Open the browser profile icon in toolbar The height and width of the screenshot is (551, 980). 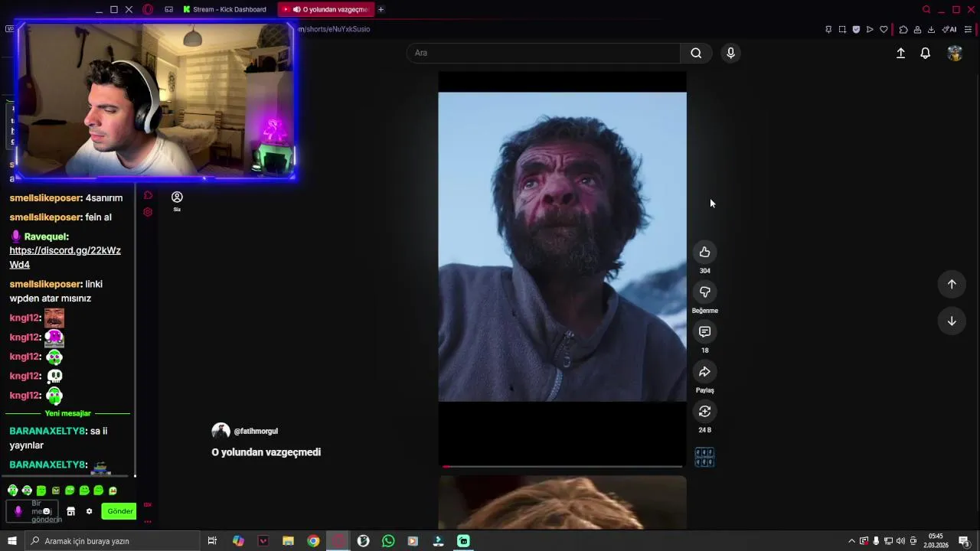(x=917, y=29)
